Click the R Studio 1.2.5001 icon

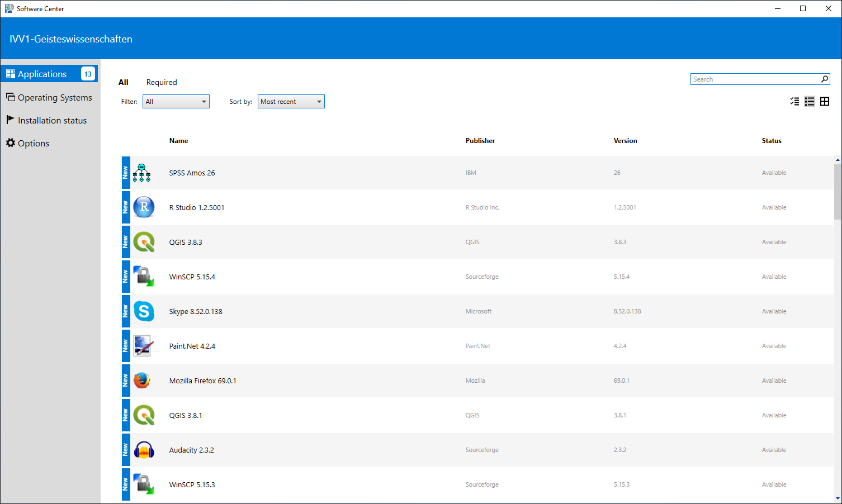coord(144,207)
